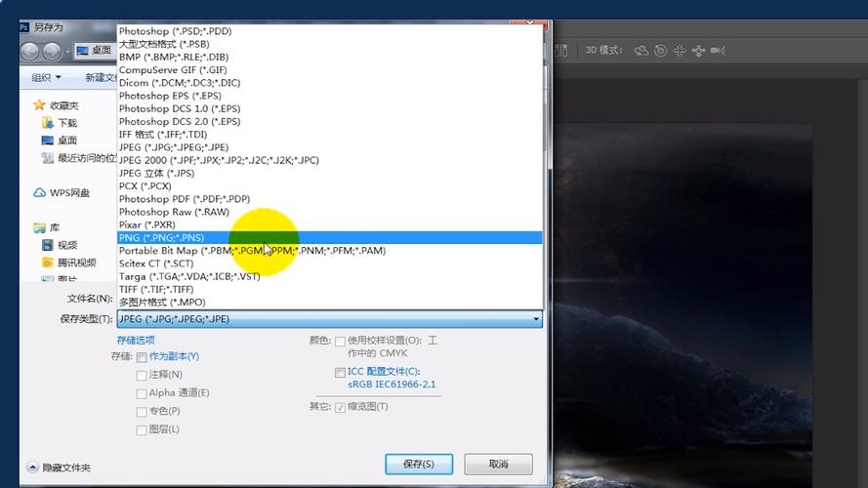Choose Photoshop PDF format
This screenshot has width=868, height=488.
pos(329,199)
